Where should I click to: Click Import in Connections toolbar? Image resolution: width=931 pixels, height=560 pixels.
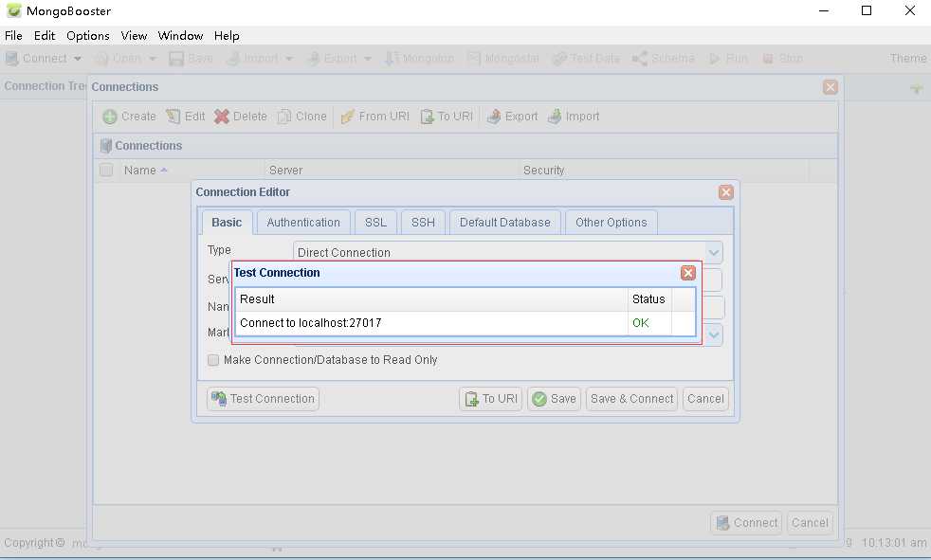(574, 117)
